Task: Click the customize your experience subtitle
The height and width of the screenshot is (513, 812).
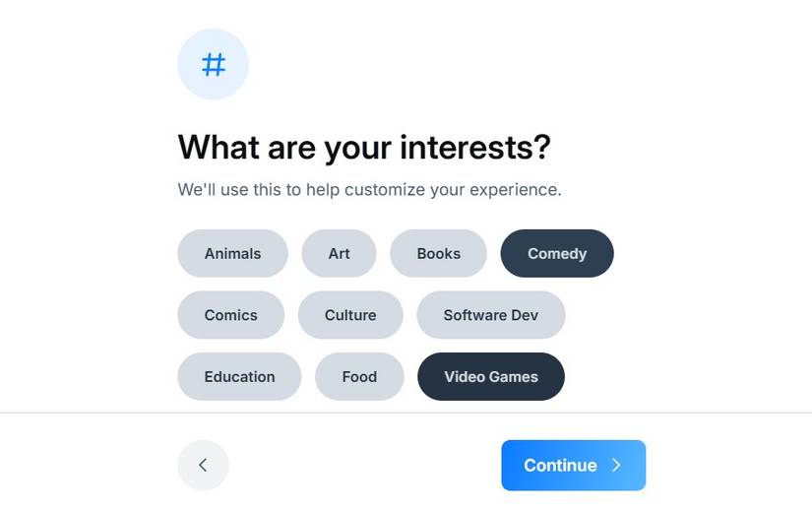Action: pyautogui.click(x=369, y=189)
